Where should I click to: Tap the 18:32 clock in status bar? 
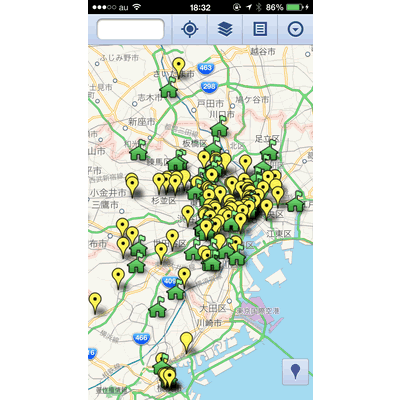[x=200, y=7]
